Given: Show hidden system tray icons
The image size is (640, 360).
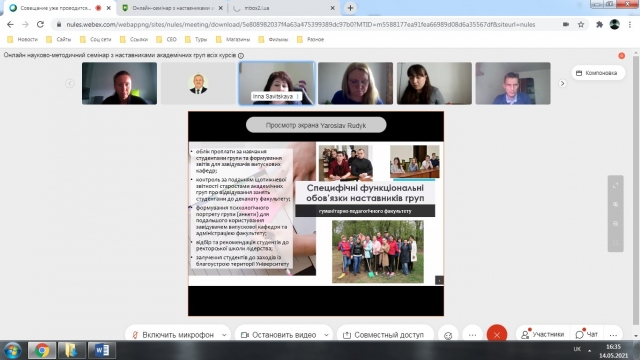Looking at the screenshot, I should point(589,350).
